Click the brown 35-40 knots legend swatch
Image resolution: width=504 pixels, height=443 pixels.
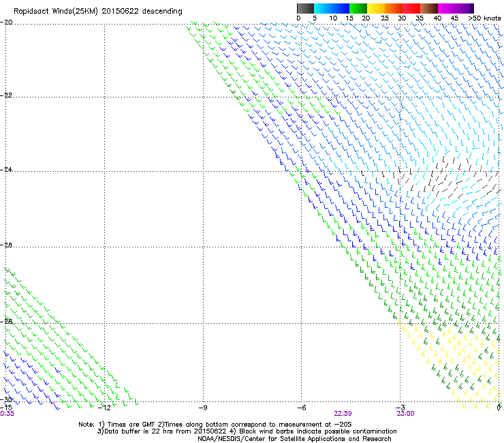429,8
